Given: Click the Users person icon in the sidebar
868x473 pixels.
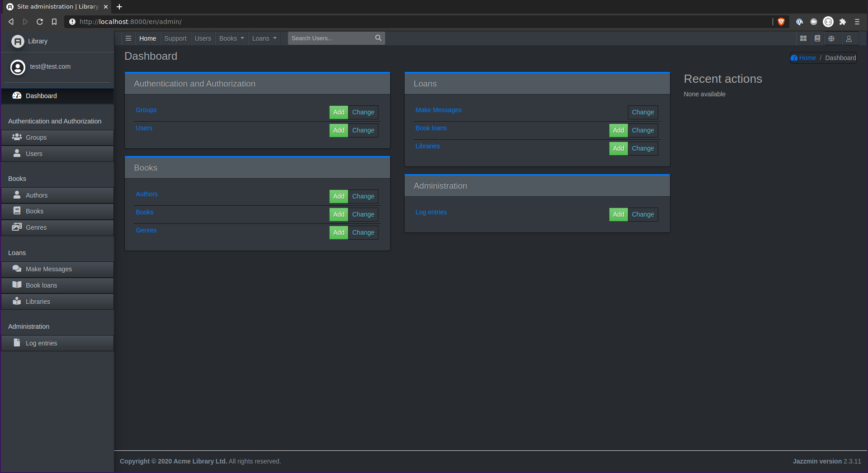Looking at the screenshot, I should pos(17,153).
